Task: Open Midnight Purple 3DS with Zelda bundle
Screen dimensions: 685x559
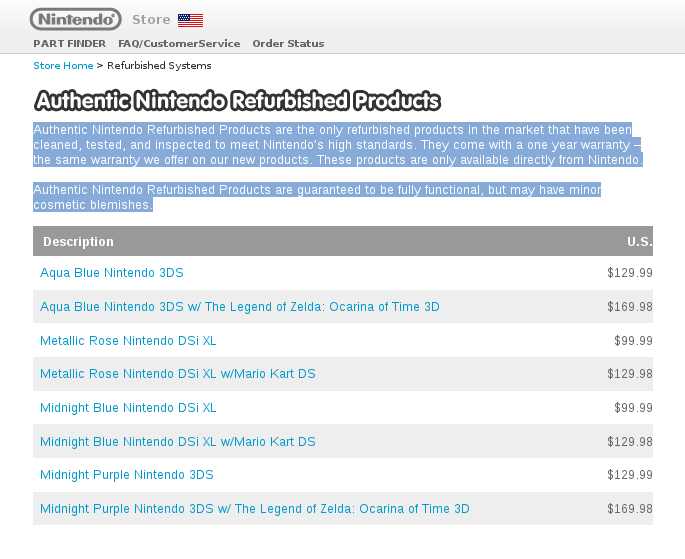Action: click(x=255, y=509)
